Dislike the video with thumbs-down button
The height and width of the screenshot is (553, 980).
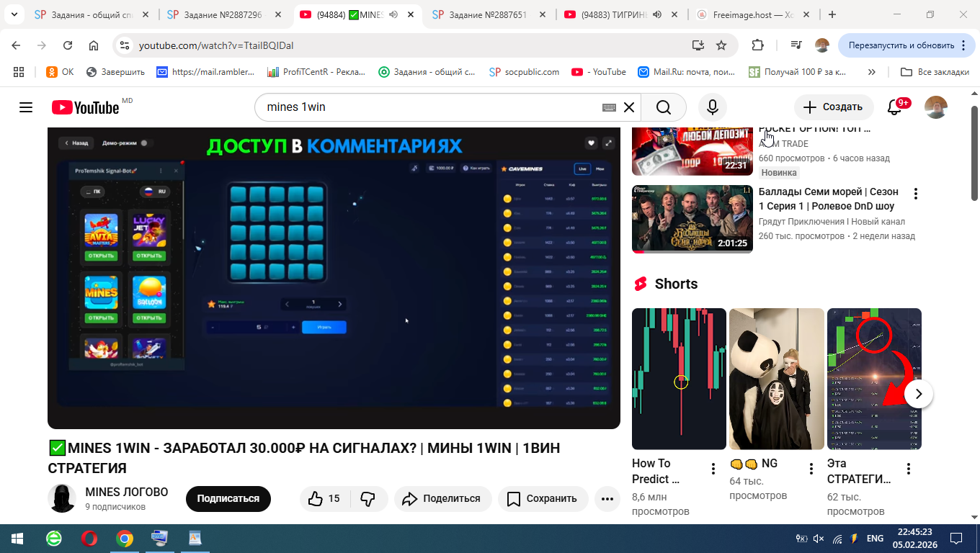tap(368, 498)
